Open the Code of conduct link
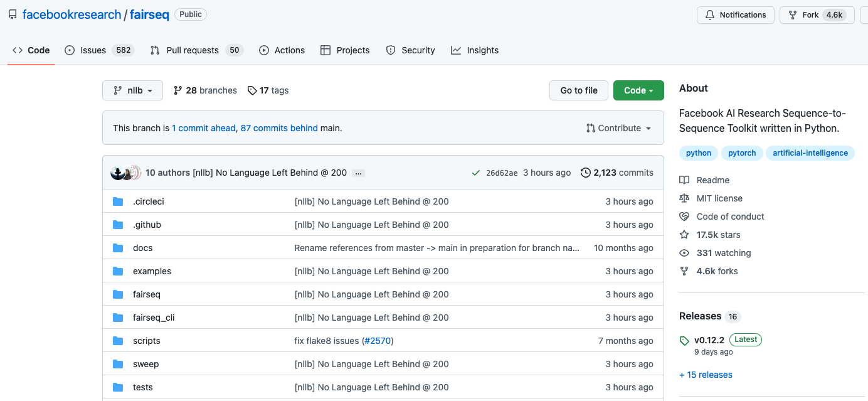Image resolution: width=868 pixels, height=401 pixels. point(722,217)
